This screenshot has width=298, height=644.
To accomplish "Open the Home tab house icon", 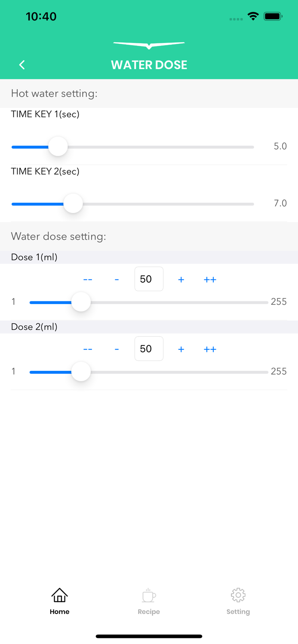I will click(x=59, y=595).
